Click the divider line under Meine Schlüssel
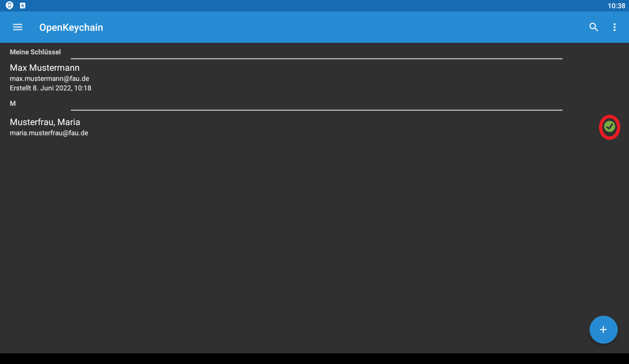 [316, 58]
